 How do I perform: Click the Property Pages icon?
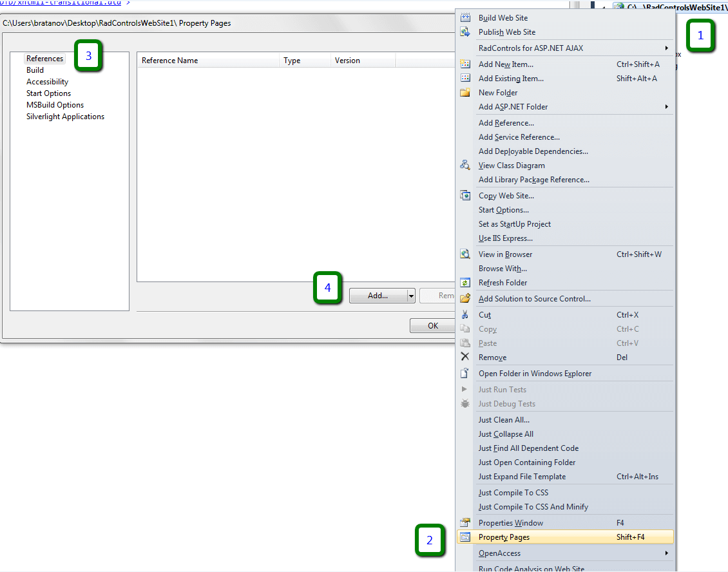click(465, 537)
